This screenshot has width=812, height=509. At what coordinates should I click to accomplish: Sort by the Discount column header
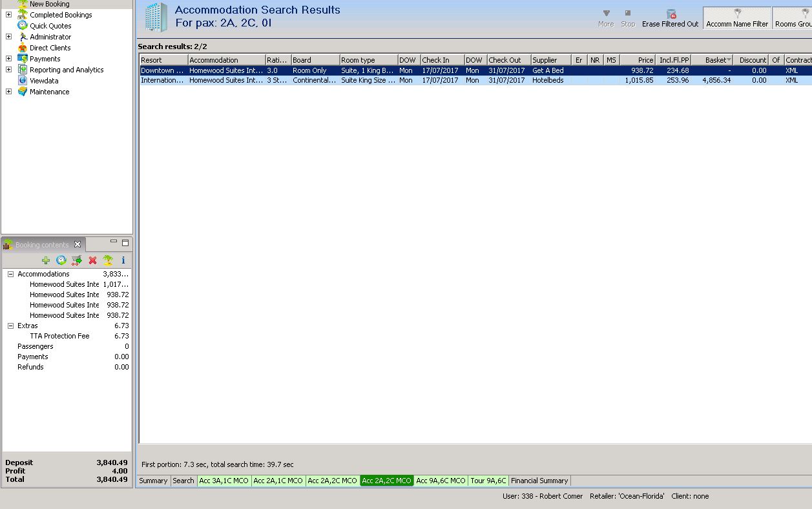(x=749, y=60)
